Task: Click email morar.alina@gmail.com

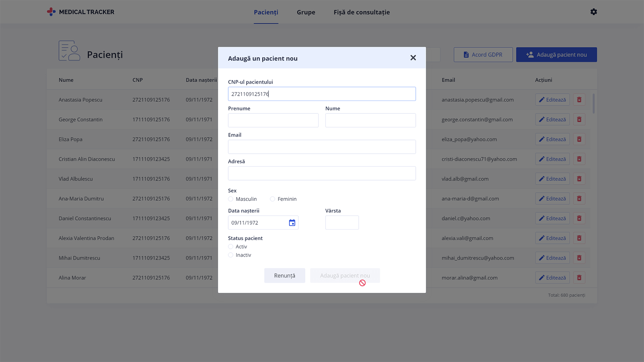Action: pyautogui.click(x=469, y=278)
